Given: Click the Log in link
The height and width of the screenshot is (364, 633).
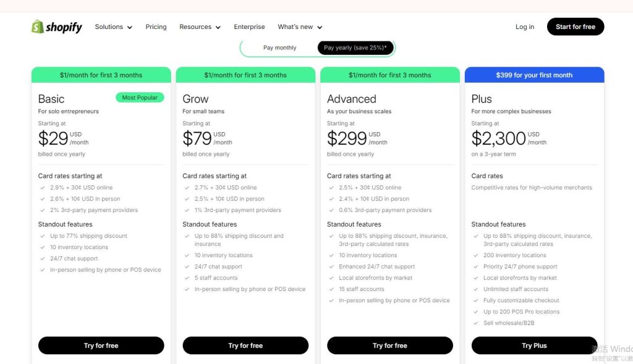Looking at the screenshot, I should pos(524,27).
